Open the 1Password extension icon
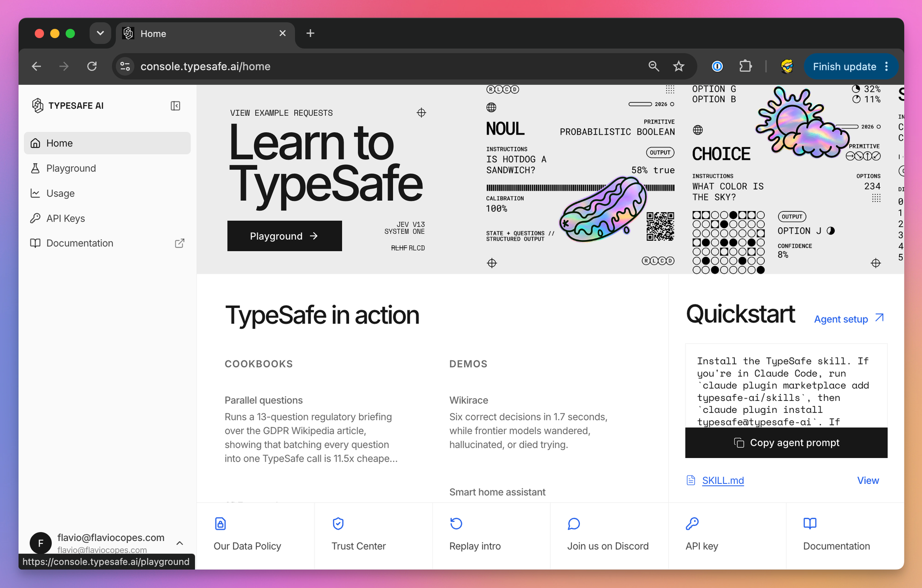This screenshot has width=922, height=588. (717, 66)
